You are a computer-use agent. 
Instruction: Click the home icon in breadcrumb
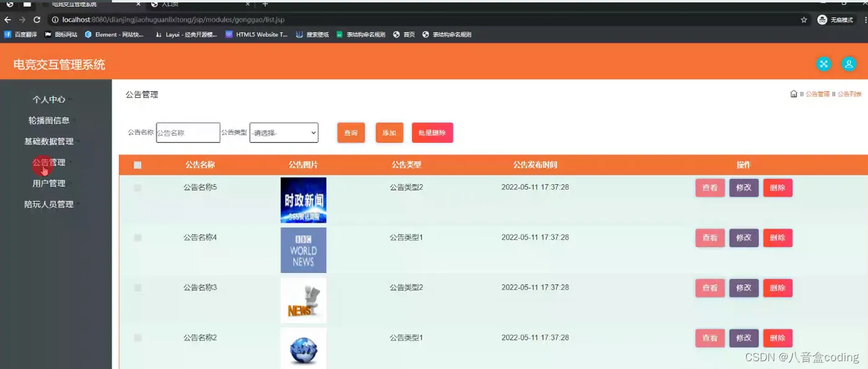coord(794,94)
